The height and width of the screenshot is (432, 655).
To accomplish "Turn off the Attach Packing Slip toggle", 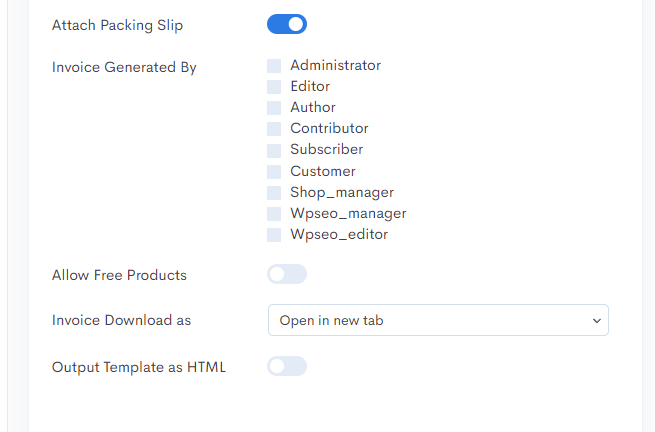I will (x=287, y=24).
